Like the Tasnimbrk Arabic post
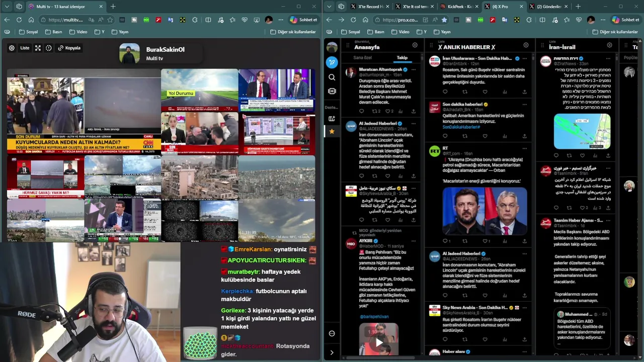644x362 pixels. point(583,208)
